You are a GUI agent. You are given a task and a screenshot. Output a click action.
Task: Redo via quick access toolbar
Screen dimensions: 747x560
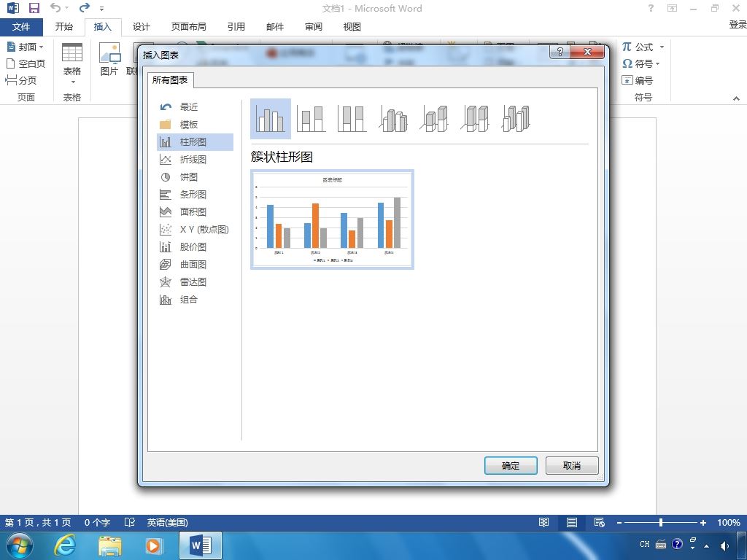pos(85,8)
